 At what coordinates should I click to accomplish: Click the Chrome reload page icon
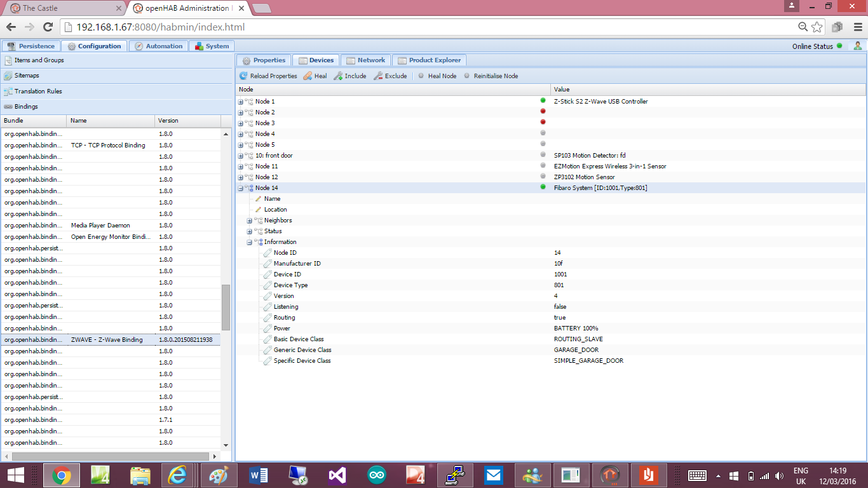[47, 27]
